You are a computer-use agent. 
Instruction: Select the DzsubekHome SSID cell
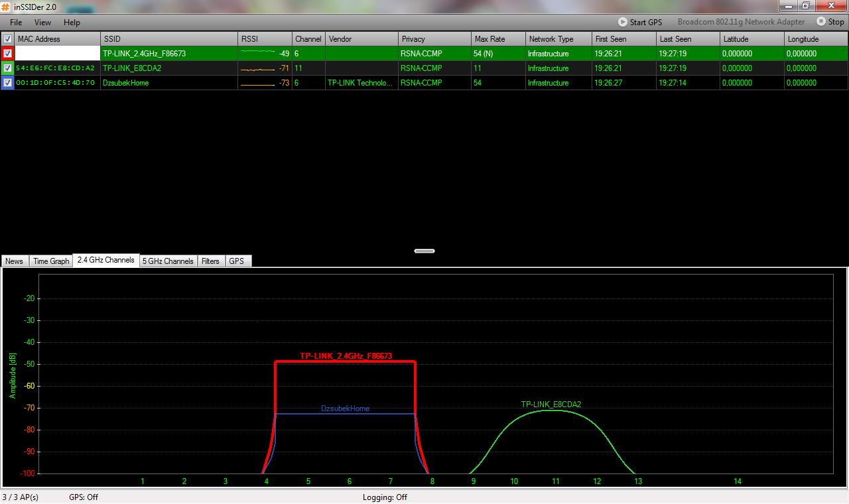click(x=169, y=83)
